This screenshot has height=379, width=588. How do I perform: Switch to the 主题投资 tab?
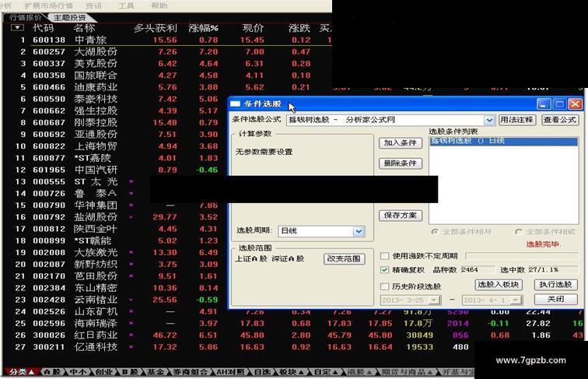(x=70, y=18)
